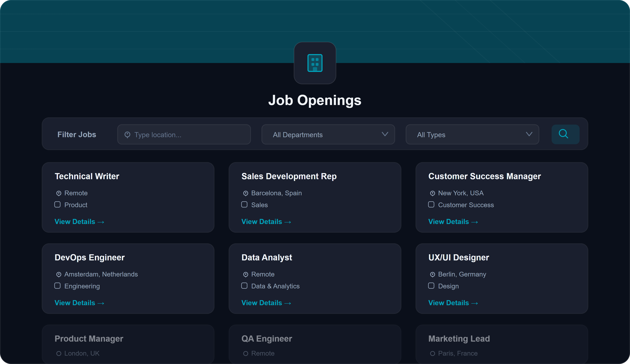Click the location pin beside Amsterdam, Netherlands
The width and height of the screenshot is (630, 364).
59,275
